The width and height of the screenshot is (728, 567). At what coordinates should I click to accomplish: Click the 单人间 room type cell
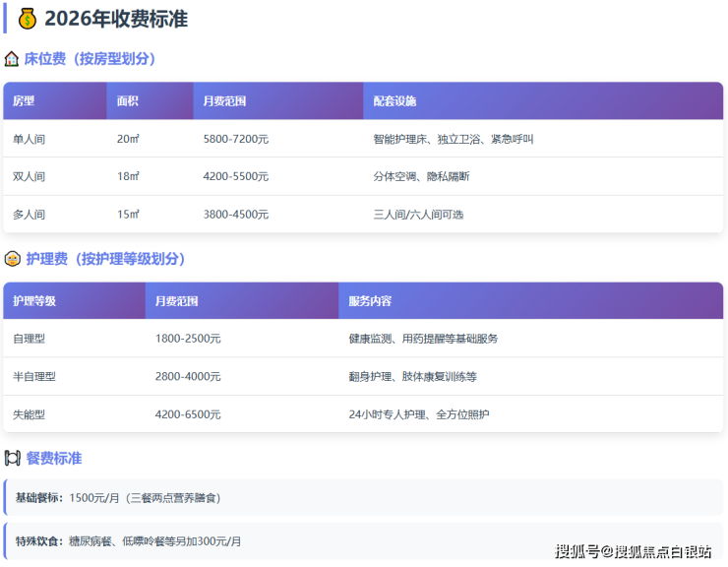[x=29, y=139]
